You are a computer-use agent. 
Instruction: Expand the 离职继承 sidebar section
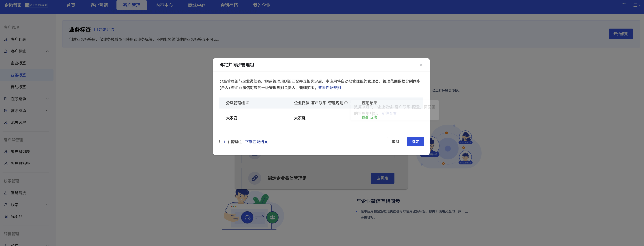coord(47,111)
